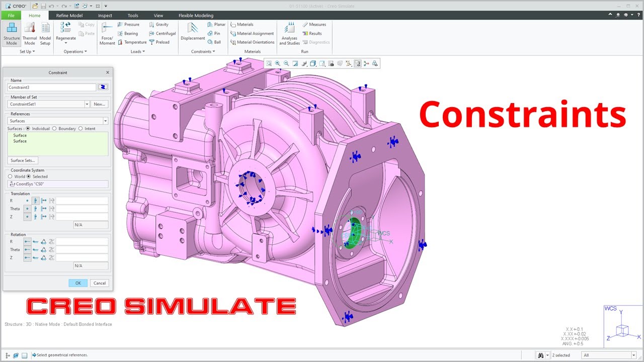The height and width of the screenshot is (362, 644).
Task: Create a Displacement constraint
Action: pos(193,31)
